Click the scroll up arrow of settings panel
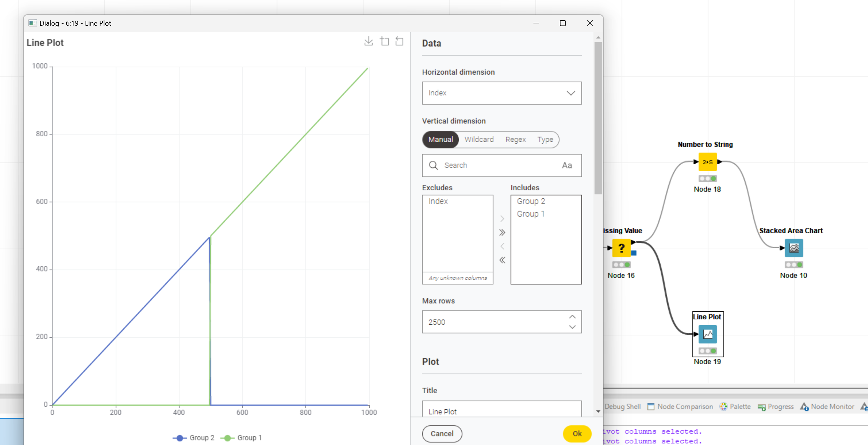The image size is (868, 445). click(598, 38)
